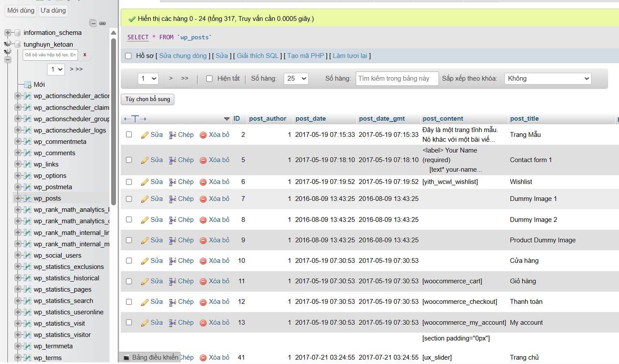Switch to the Ưa dùng favorites tab
619x364 pixels.
tap(53, 10)
